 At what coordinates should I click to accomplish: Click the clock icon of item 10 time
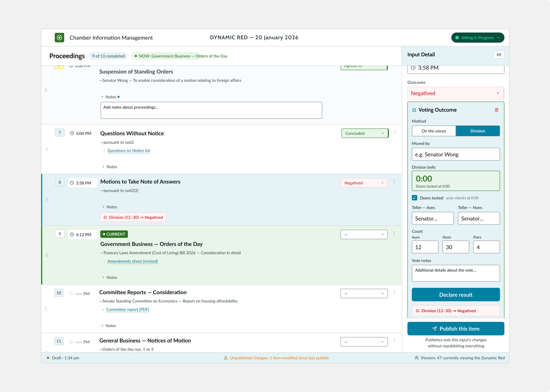pyautogui.click(x=71, y=294)
